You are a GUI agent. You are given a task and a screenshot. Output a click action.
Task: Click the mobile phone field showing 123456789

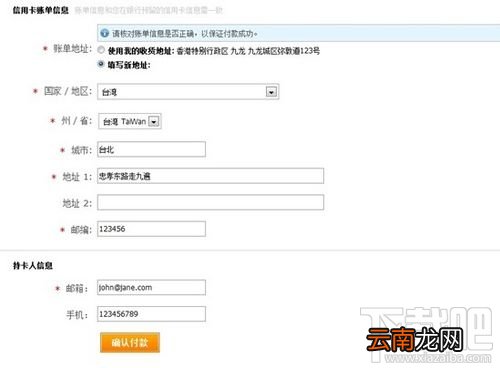click(x=151, y=314)
